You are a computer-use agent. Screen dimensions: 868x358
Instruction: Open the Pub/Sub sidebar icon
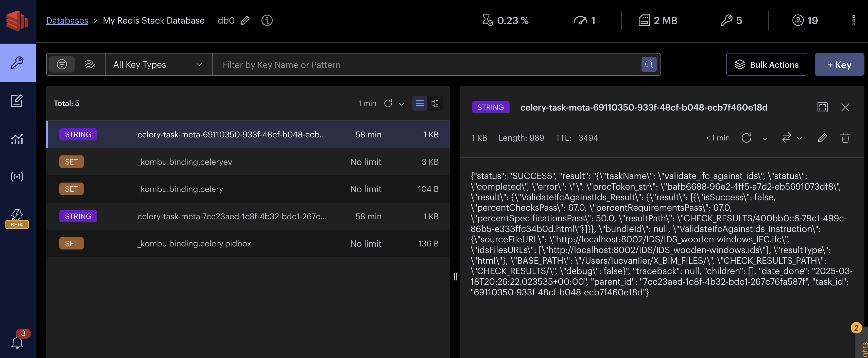[17, 176]
